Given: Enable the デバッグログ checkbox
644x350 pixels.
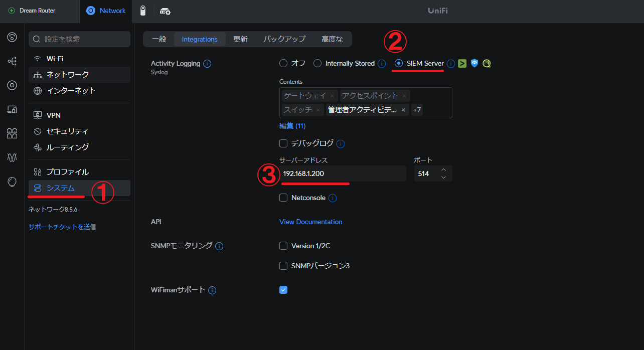Looking at the screenshot, I should (x=283, y=143).
